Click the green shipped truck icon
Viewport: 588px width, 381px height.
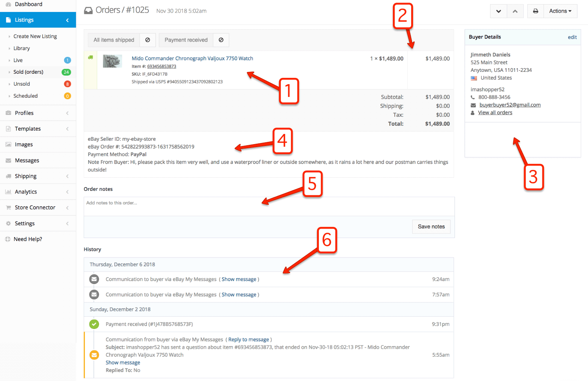point(90,58)
